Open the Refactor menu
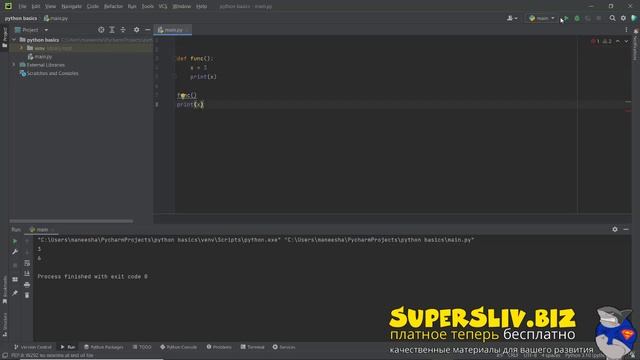640x360 pixels. coord(113,7)
